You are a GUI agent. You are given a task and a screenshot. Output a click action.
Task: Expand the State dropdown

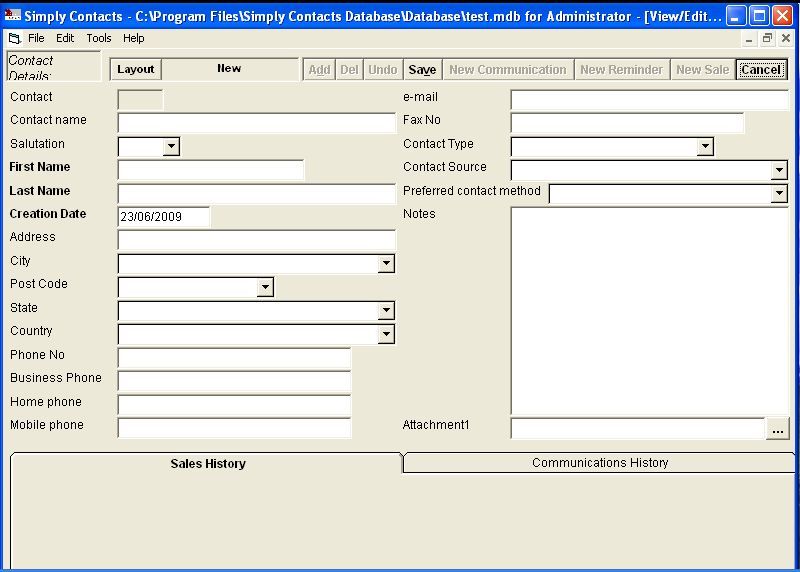[x=386, y=310]
